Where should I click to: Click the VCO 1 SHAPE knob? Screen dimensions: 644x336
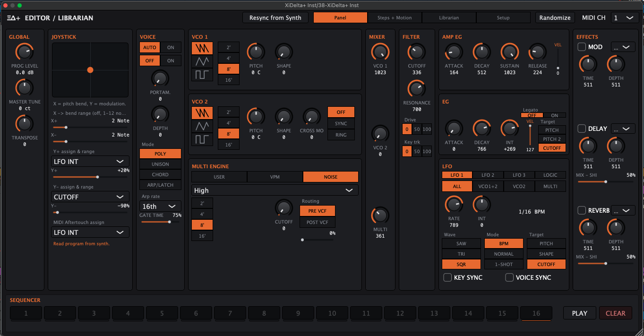pyautogui.click(x=284, y=52)
